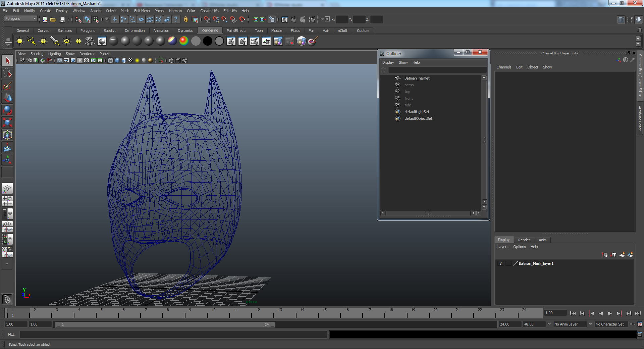Lock current selection with padlock icon

point(186,19)
